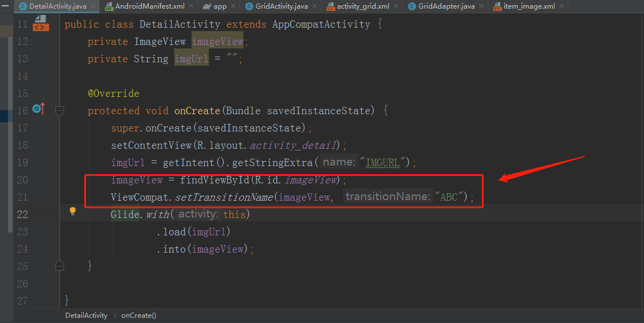Click the highlighted imageView field on line 12
Viewport: 644px width, 323px height.
coord(218,42)
